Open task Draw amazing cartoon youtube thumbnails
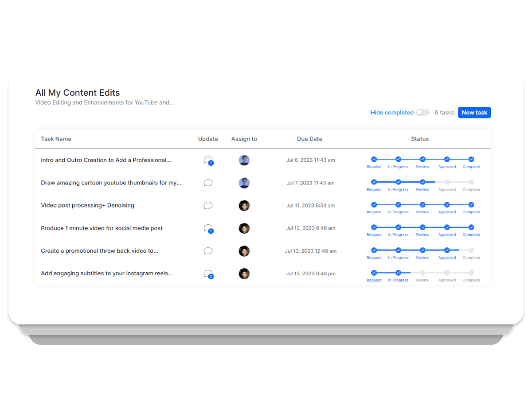This screenshot has height=399, width=532. click(x=111, y=183)
